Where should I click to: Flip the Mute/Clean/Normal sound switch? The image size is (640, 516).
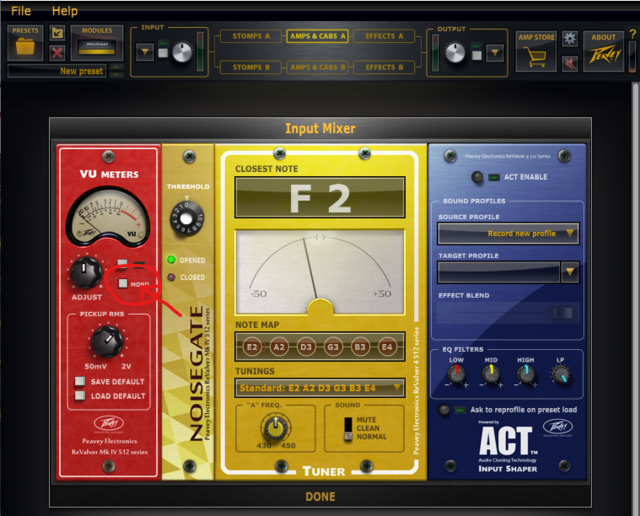pos(348,429)
